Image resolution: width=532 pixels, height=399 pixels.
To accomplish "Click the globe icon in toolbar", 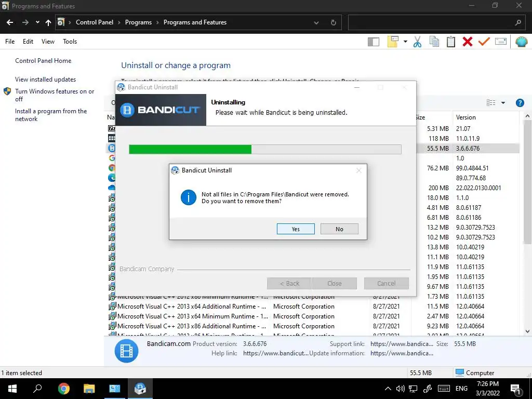I will (x=521, y=42).
